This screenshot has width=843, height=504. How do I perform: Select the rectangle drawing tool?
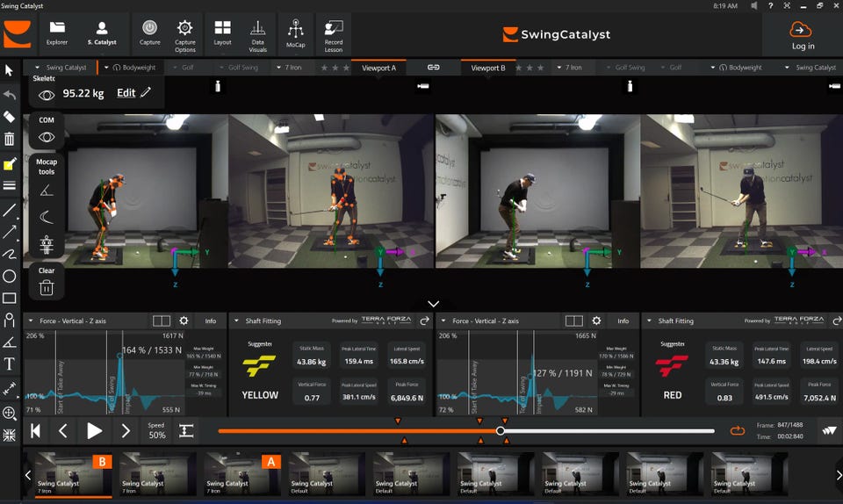[x=9, y=299]
